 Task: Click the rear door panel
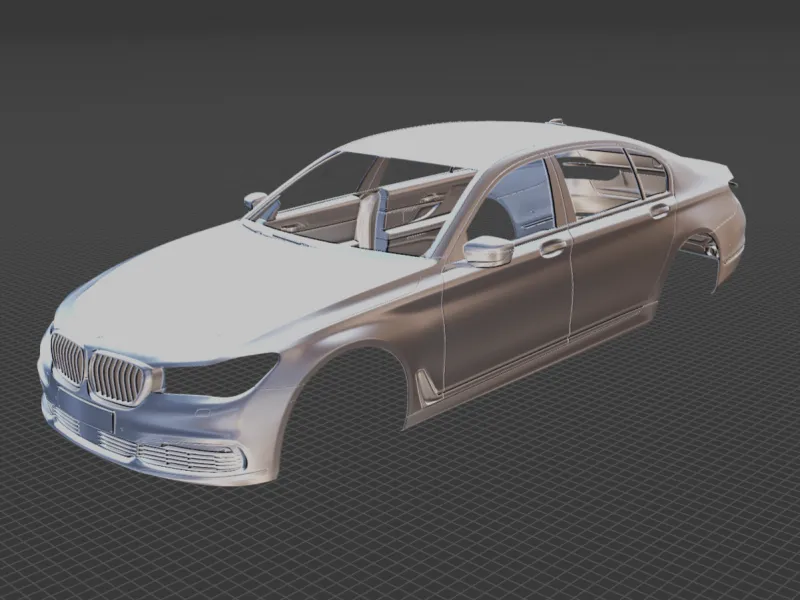click(x=620, y=265)
